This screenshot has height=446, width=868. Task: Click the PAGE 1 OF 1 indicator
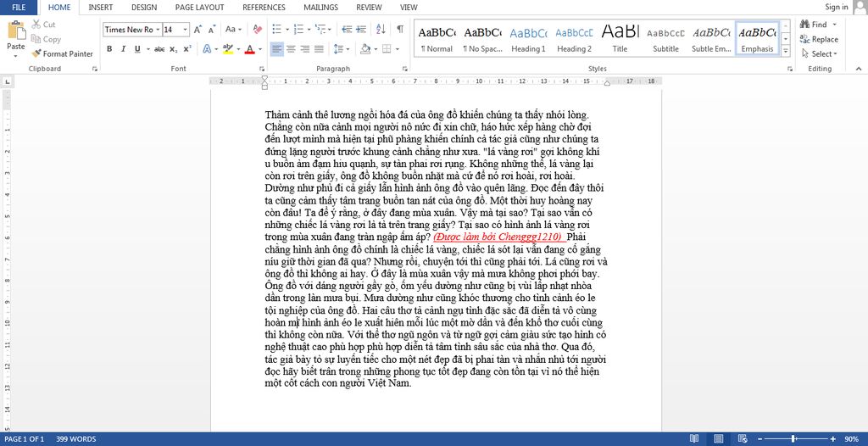(x=25, y=439)
